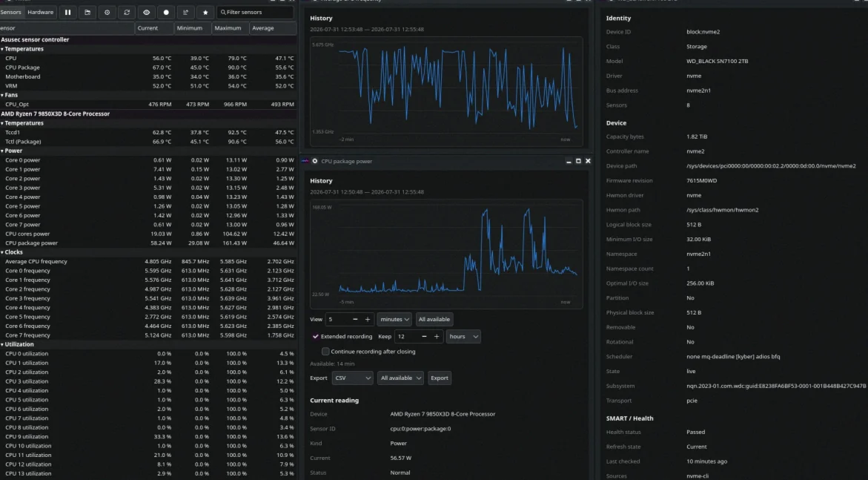
Task: Open settings via the toolbar gear icon
Action: [x=107, y=12]
